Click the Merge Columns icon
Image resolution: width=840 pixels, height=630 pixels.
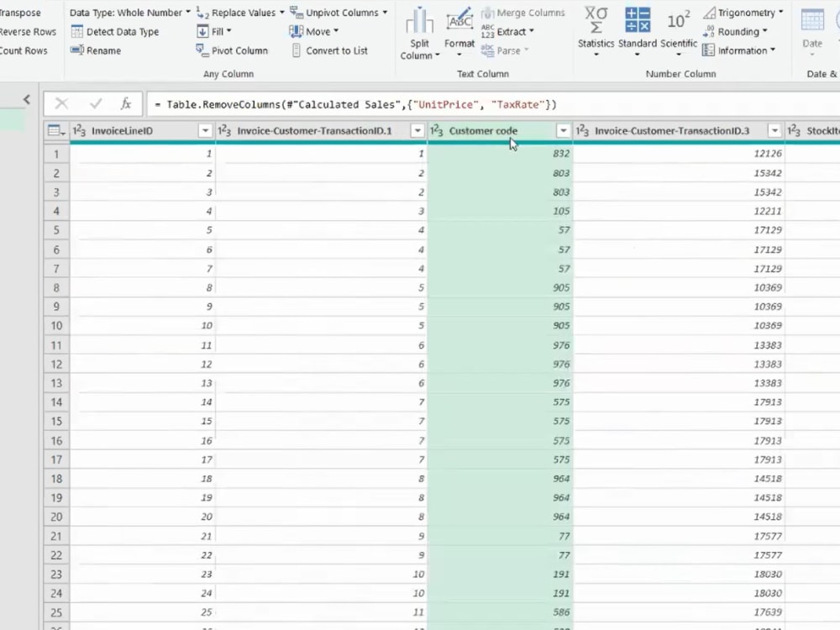click(487, 13)
